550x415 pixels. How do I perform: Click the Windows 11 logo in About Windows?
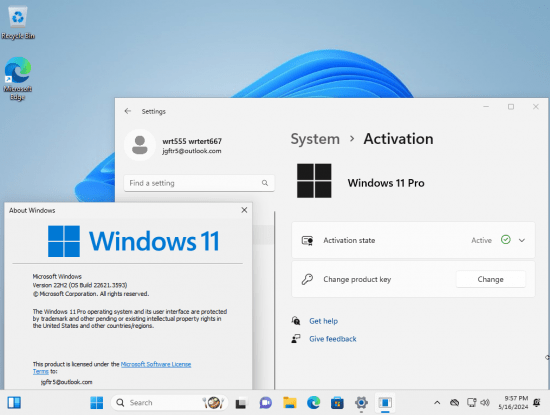[133, 241]
